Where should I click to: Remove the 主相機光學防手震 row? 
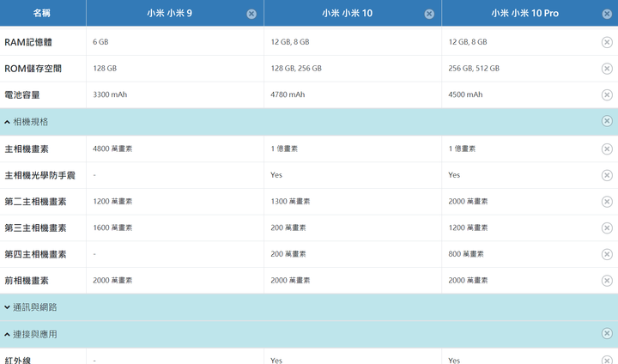(x=607, y=175)
